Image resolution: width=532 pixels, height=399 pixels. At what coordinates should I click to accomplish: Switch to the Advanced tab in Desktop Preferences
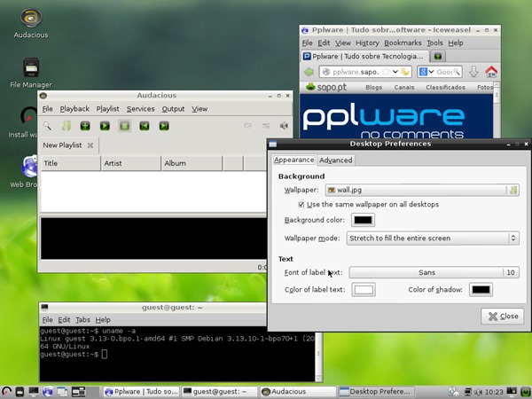click(x=336, y=160)
